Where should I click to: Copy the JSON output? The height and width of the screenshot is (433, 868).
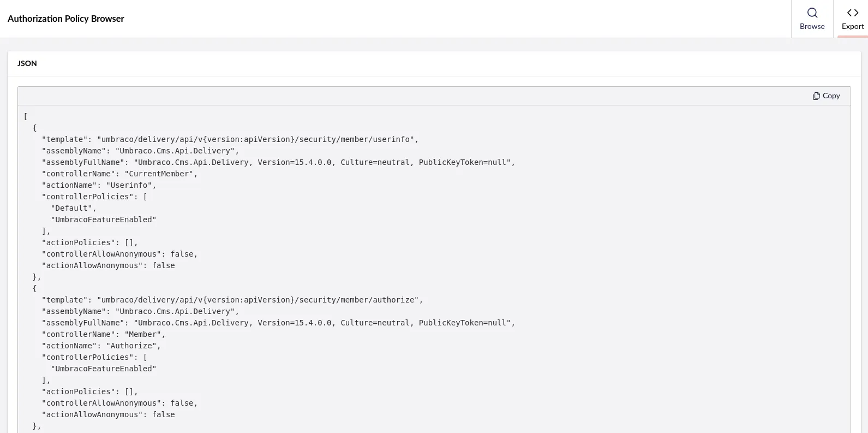826,96
